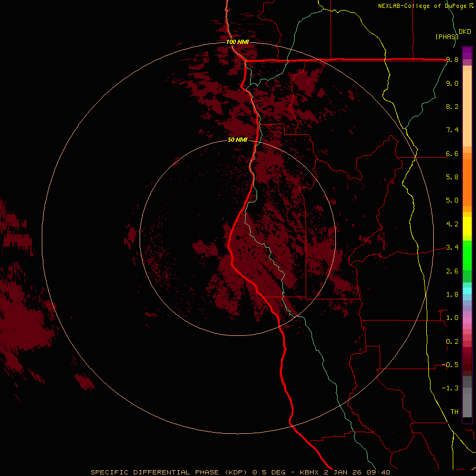Click the 3.4 legend value
Screen dimensions: 476x476
click(x=452, y=248)
